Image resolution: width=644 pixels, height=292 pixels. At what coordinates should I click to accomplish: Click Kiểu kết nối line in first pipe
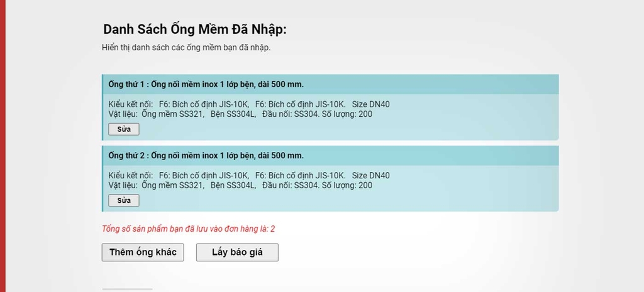click(249, 105)
